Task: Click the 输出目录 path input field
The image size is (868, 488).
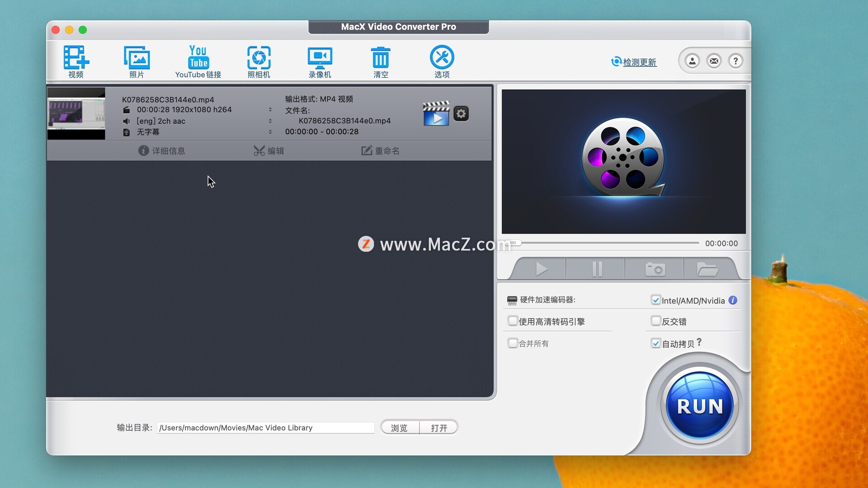Action: pos(265,427)
